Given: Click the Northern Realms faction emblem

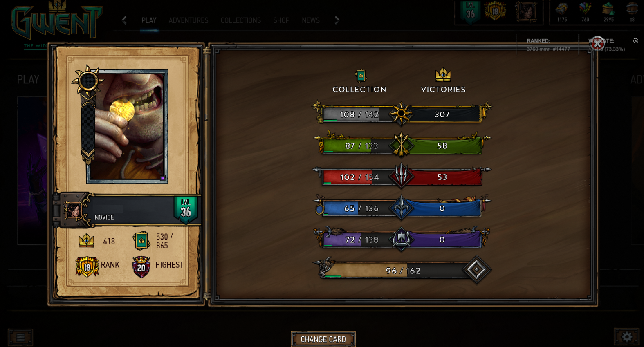Looking at the screenshot, I should coord(401,208).
